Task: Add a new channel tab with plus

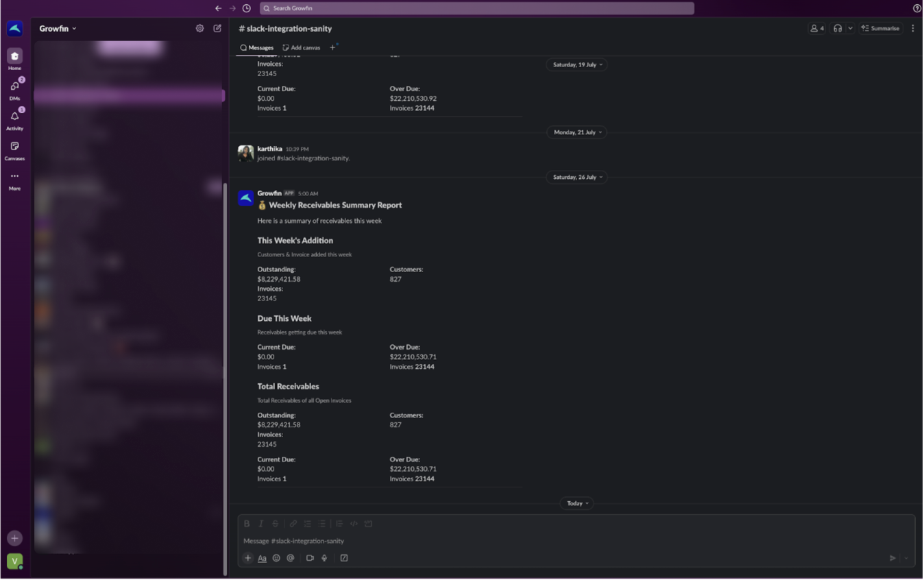Action: coord(333,48)
